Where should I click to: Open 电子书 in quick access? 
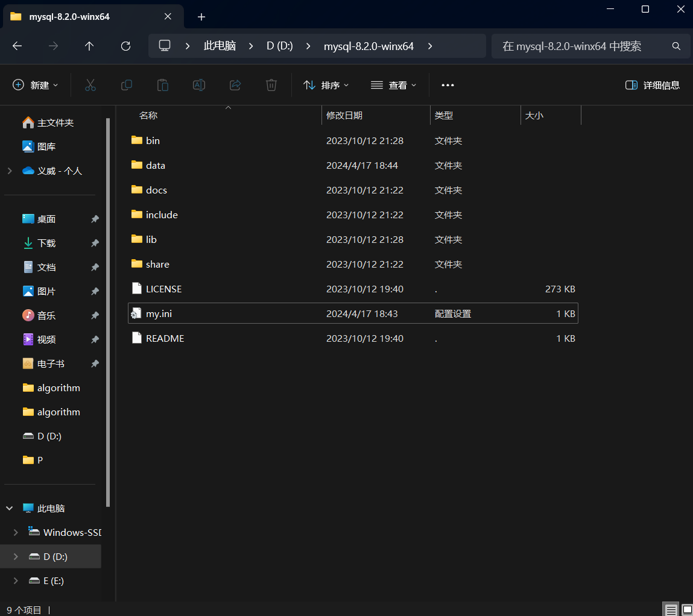point(43,364)
